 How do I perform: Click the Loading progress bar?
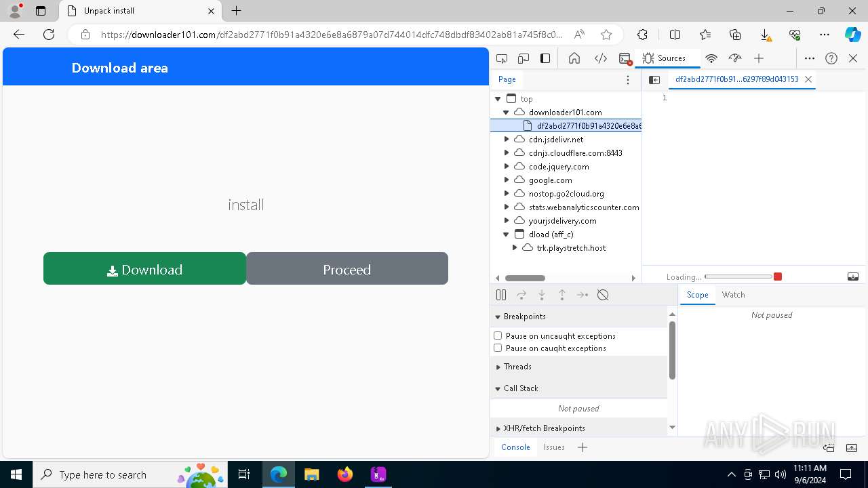[x=738, y=277]
